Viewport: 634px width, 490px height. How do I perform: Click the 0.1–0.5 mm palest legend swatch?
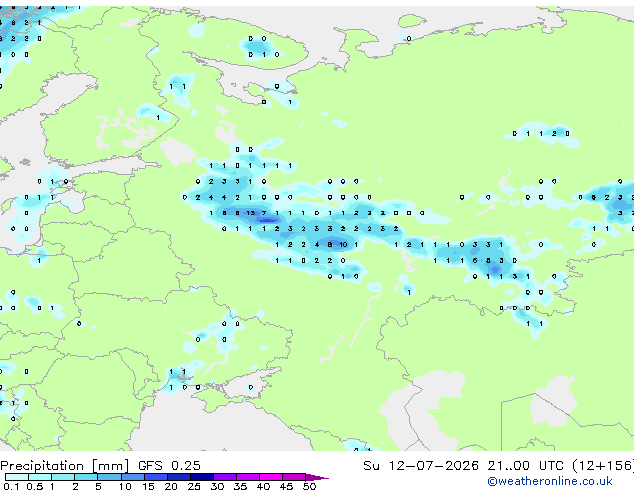[17, 477]
